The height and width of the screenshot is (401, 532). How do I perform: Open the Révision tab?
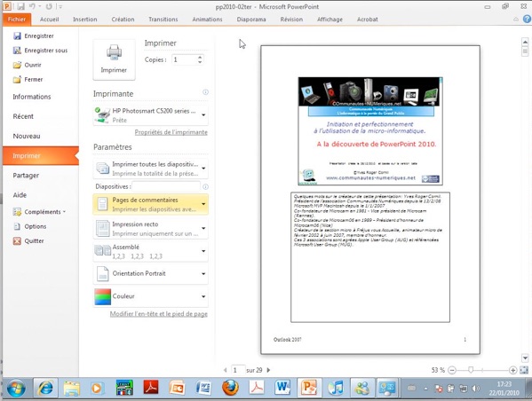point(291,20)
